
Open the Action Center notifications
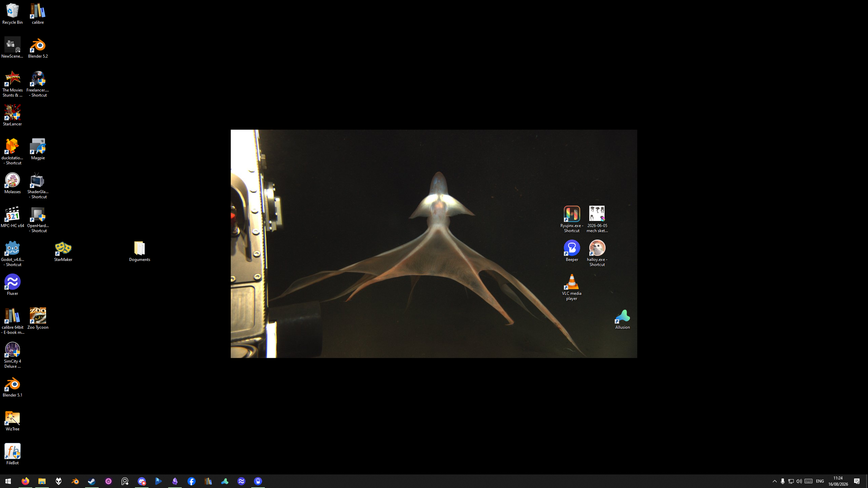tap(857, 481)
